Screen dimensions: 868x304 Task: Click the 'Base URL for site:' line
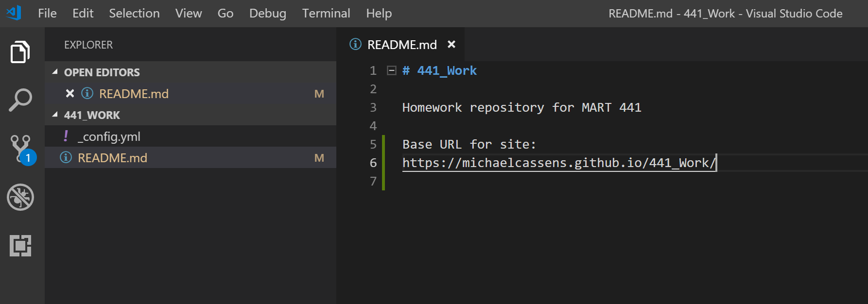tap(469, 144)
